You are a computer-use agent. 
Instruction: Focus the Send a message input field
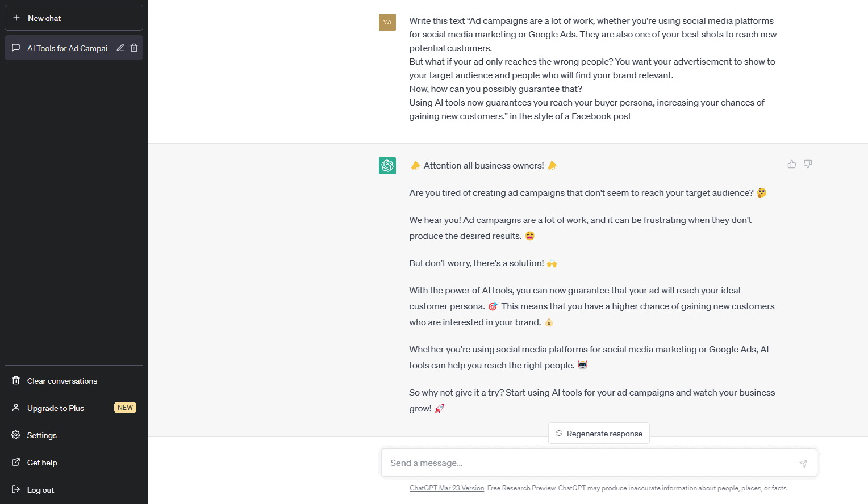pos(591,463)
